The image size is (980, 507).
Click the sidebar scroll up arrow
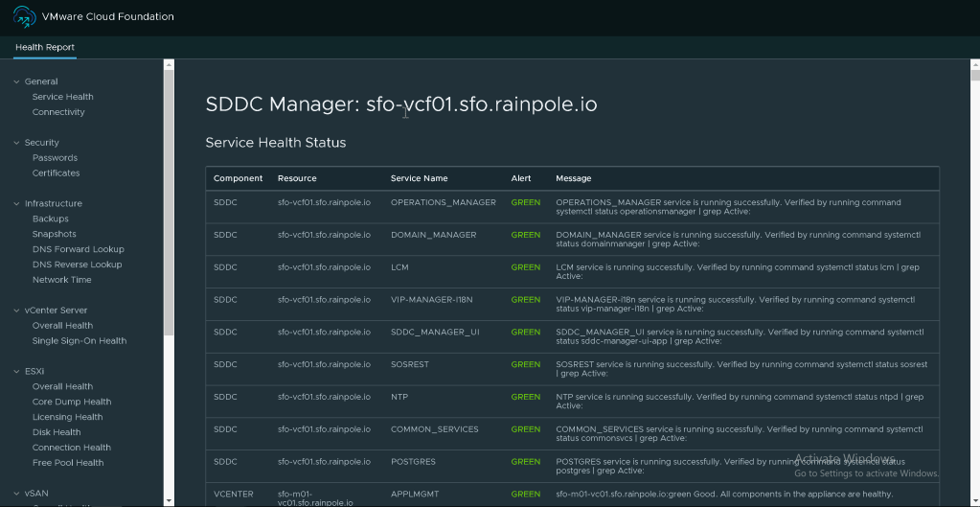[x=169, y=65]
